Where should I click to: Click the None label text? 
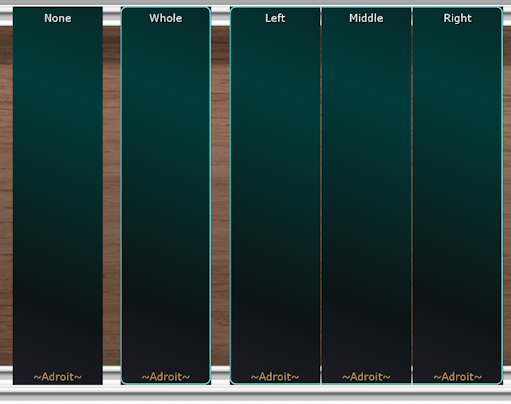point(58,18)
